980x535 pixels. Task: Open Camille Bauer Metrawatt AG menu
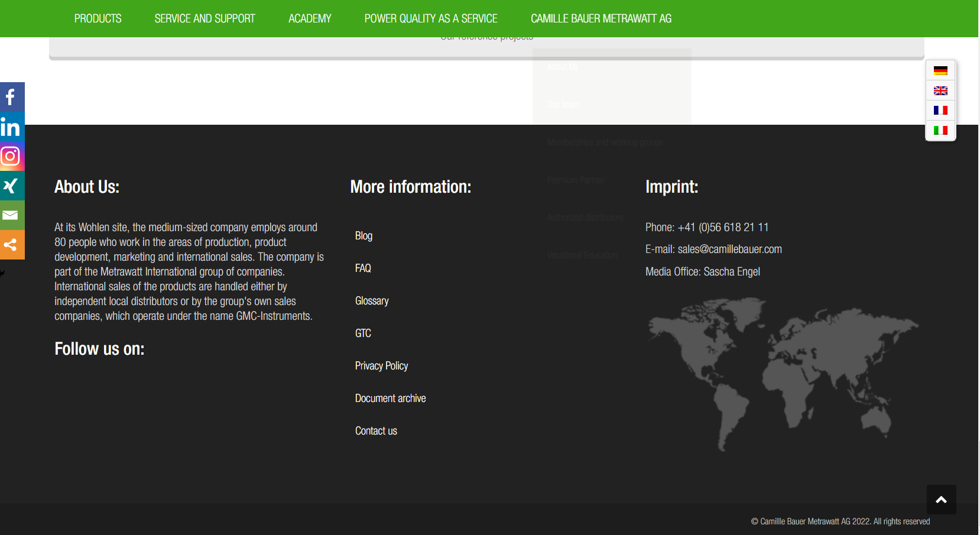pyautogui.click(x=601, y=18)
